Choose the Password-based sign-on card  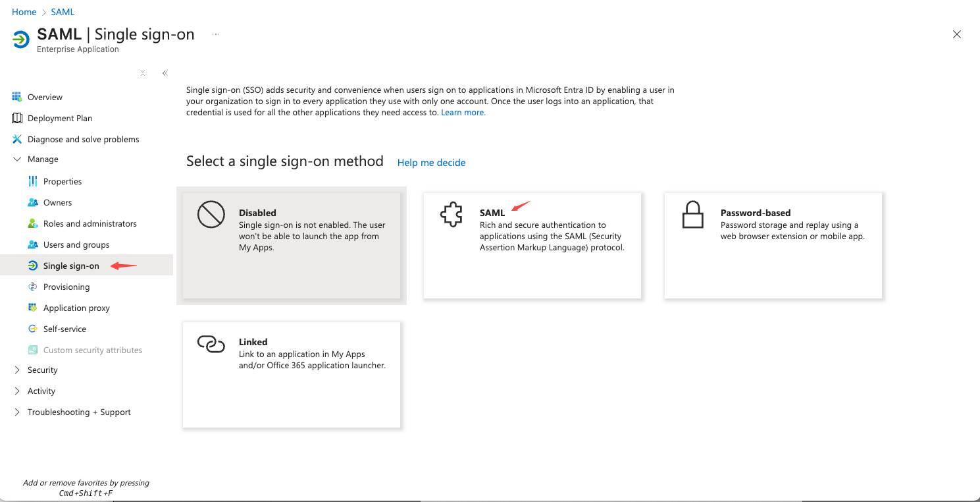tap(773, 245)
